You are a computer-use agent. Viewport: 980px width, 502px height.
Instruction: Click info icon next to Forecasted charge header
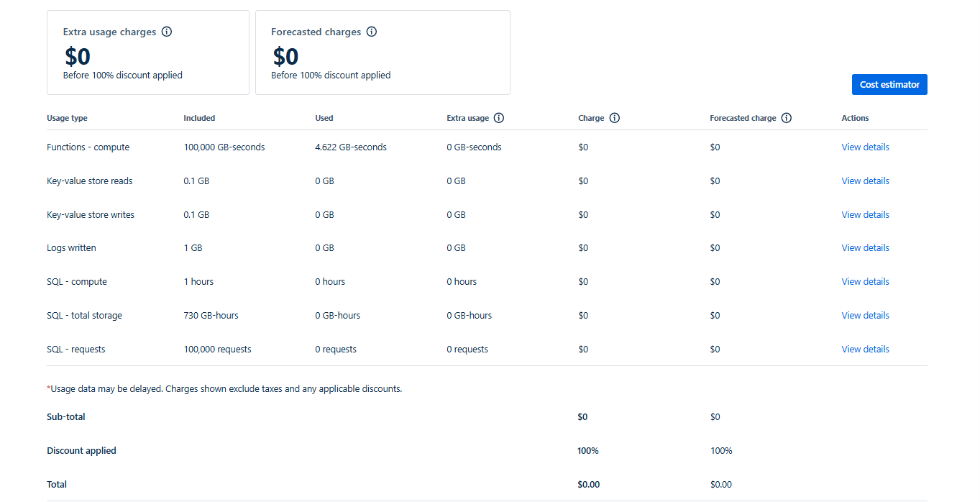787,118
